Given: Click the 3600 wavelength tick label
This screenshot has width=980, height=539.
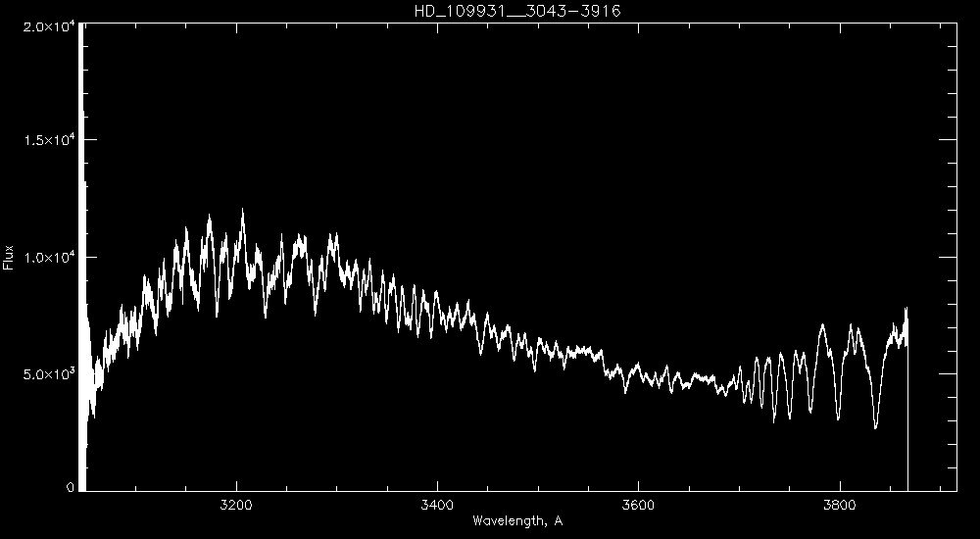Looking at the screenshot, I should (639, 504).
